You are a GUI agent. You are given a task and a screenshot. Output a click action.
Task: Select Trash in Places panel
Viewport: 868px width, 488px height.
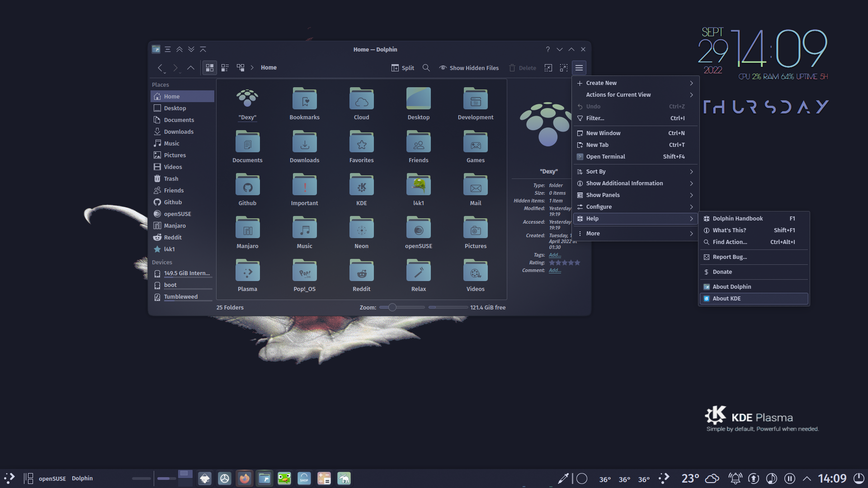[182, 178]
